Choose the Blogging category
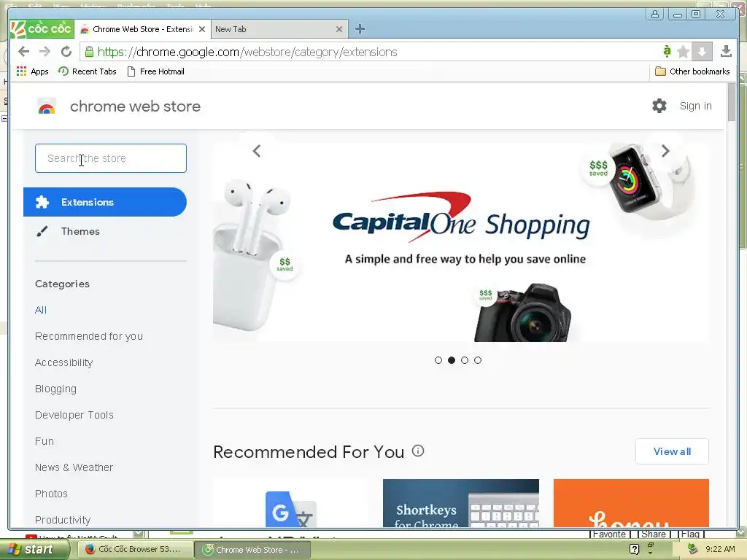 55,389
